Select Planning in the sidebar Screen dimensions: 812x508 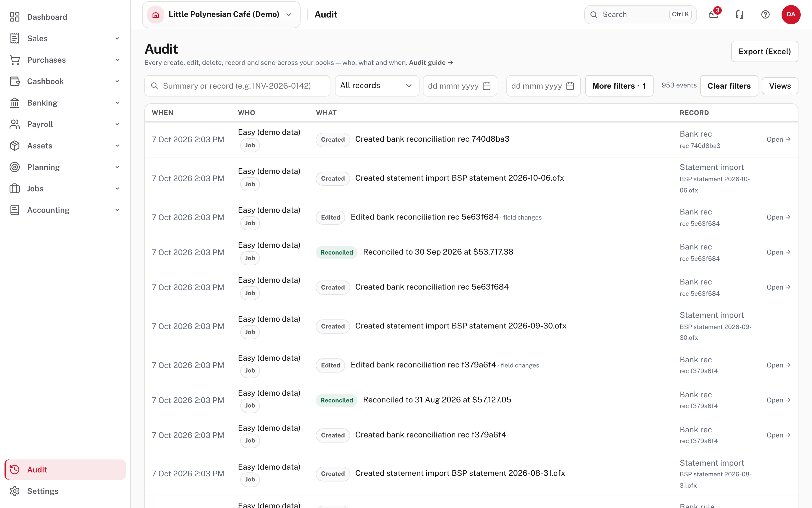[x=65, y=167]
